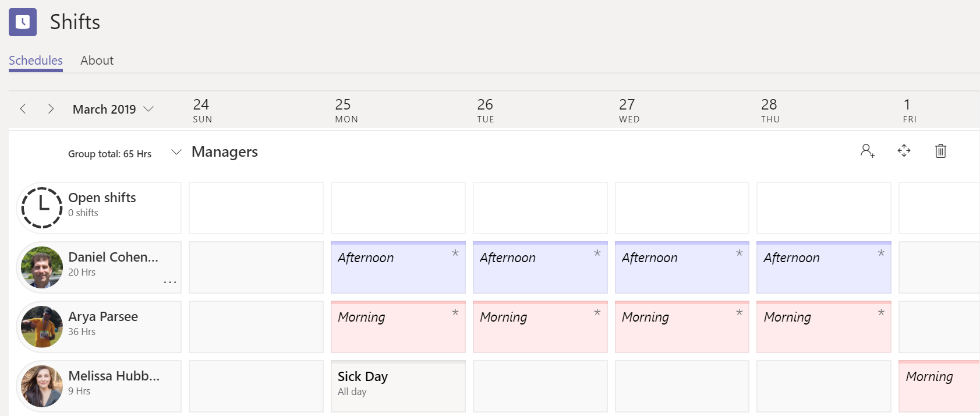Image resolution: width=980 pixels, height=416 pixels.
Task: Collapse the Managers group chevron
Action: tap(176, 152)
